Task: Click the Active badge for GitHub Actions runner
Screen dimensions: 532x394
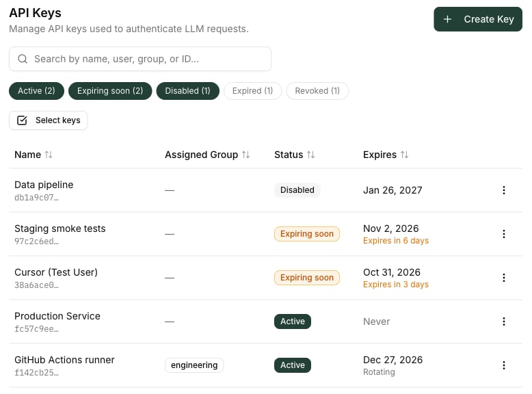Action: [293, 365]
